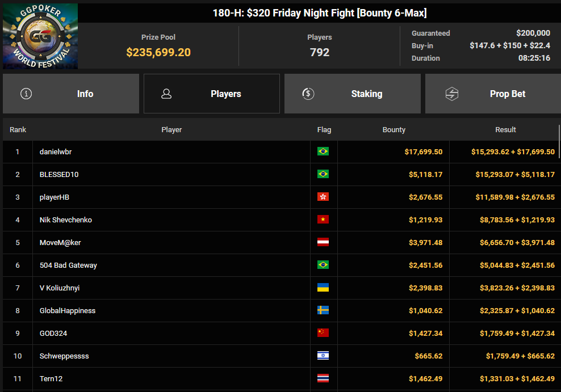Switch to the Players tab
The image size is (561, 392).
point(211,94)
